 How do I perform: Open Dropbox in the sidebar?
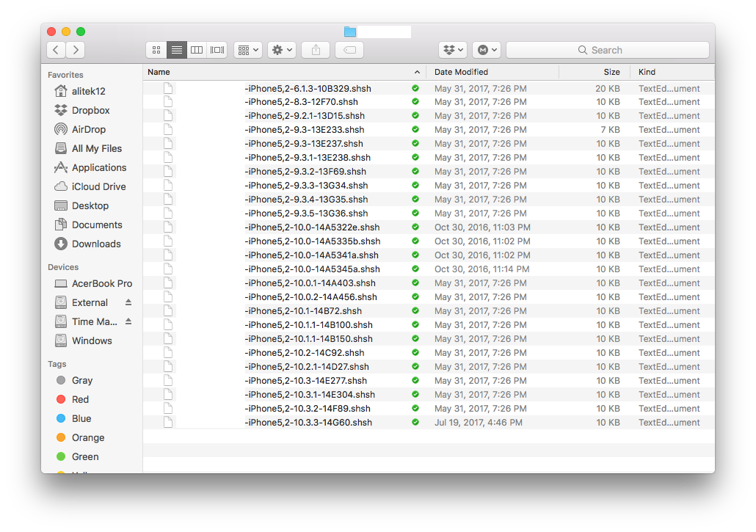(90, 110)
